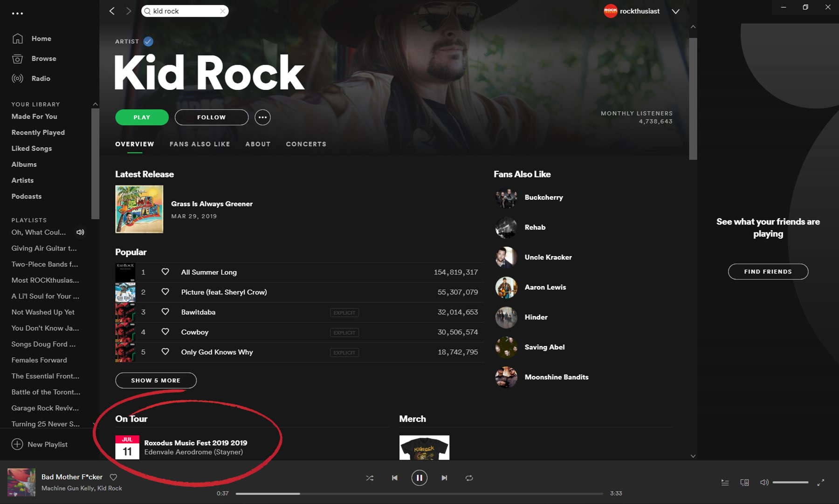Screen dimensions: 839x504
Task: Mute volume with speaker icon
Action: pyautogui.click(x=764, y=483)
